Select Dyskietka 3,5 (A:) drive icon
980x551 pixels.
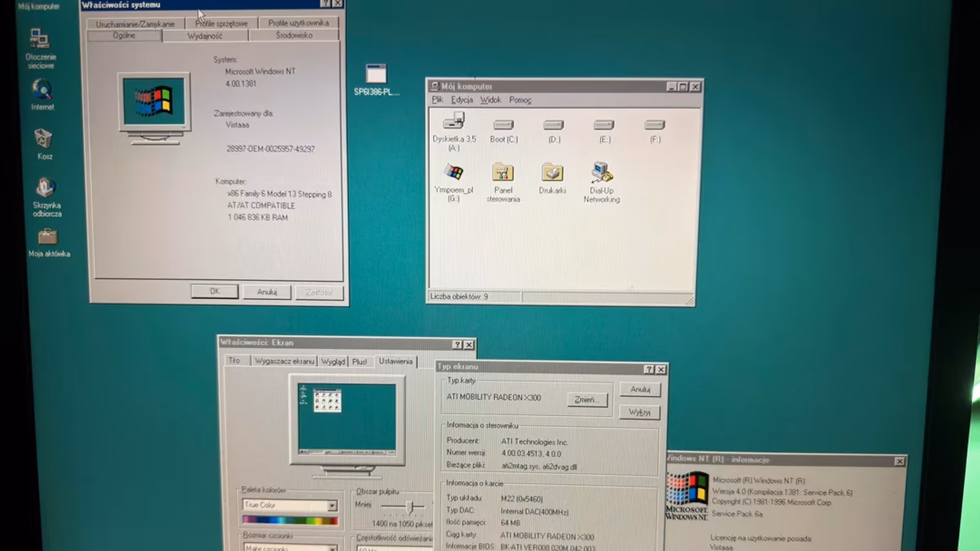coord(454,131)
